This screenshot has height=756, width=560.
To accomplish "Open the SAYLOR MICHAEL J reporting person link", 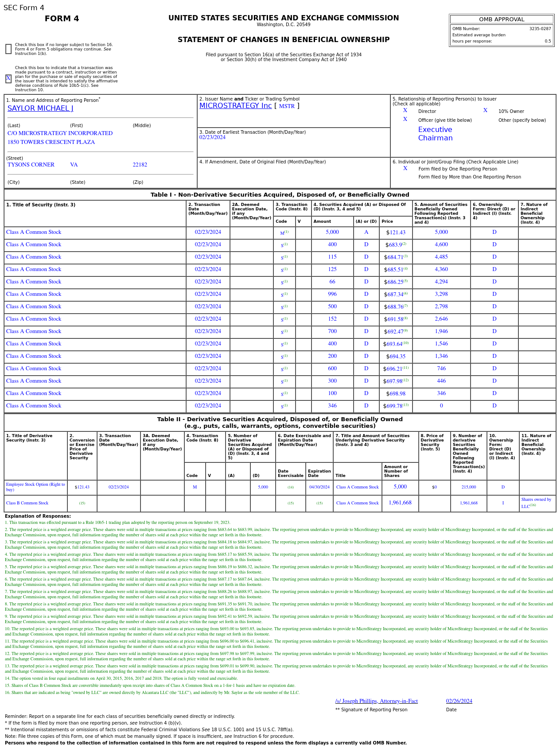I will [x=40, y=109].
